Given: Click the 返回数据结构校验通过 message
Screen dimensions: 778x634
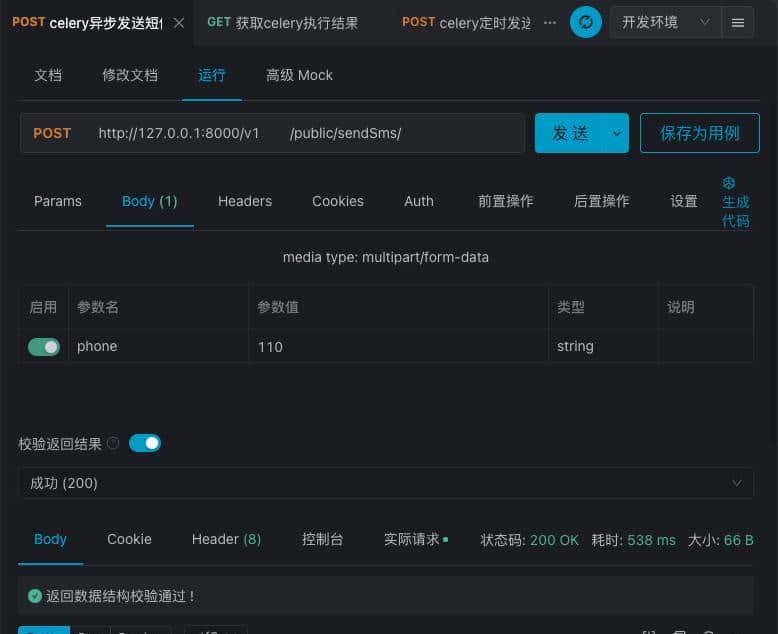Looking at the screenshot, I should coord(121,596).
